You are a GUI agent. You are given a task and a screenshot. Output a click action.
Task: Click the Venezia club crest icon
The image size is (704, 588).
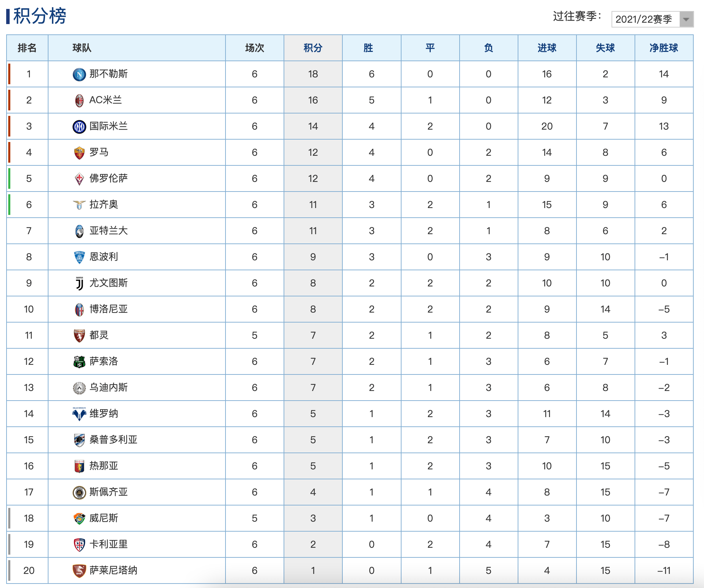click(79, 519)
